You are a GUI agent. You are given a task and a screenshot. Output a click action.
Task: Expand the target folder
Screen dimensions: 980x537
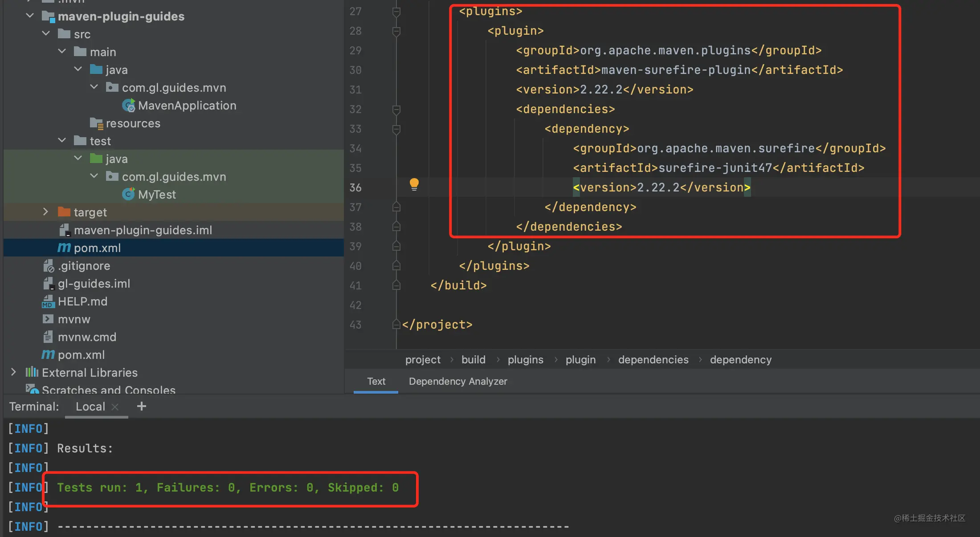[45, 212]
